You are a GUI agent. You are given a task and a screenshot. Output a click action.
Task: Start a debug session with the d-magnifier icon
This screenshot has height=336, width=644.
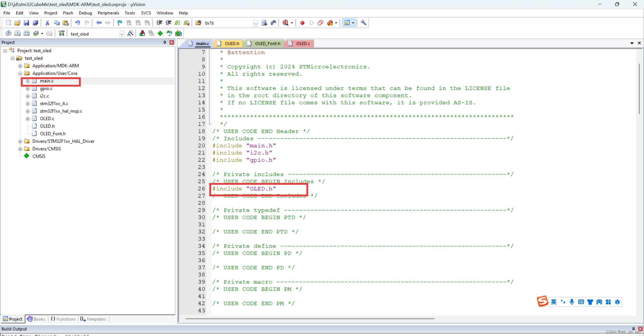[286, 23]
